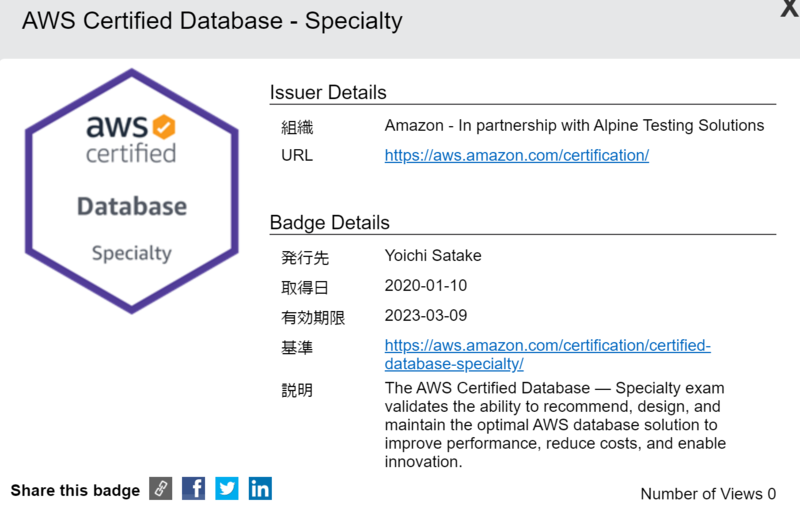Image resolution: width=800 pixels, height=508 pixels.
Task: Click the AWS Certified Database badge image
Action: point(132,191)
